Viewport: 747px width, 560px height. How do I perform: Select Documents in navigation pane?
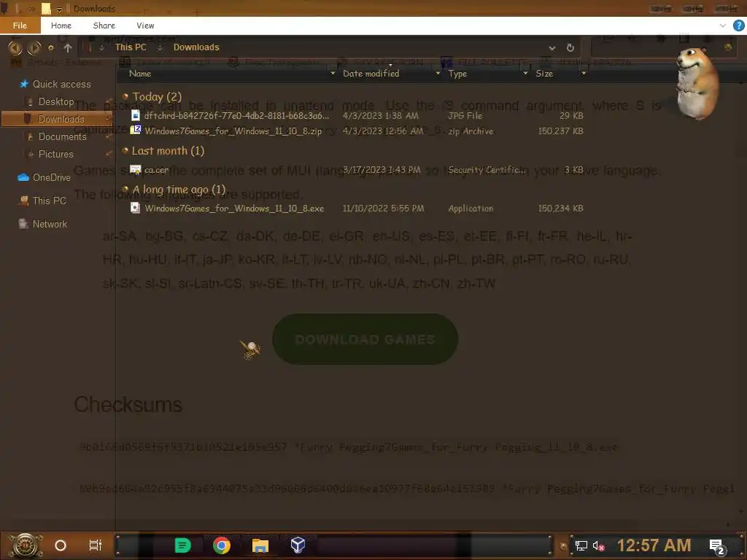[x=63, y=136]
